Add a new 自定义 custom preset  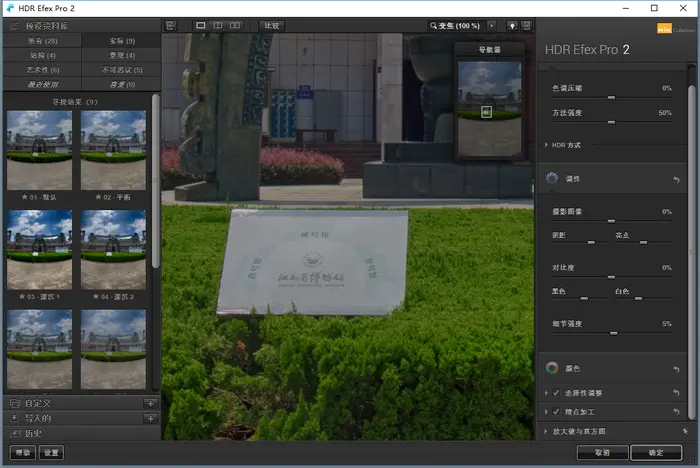point(150,403)
